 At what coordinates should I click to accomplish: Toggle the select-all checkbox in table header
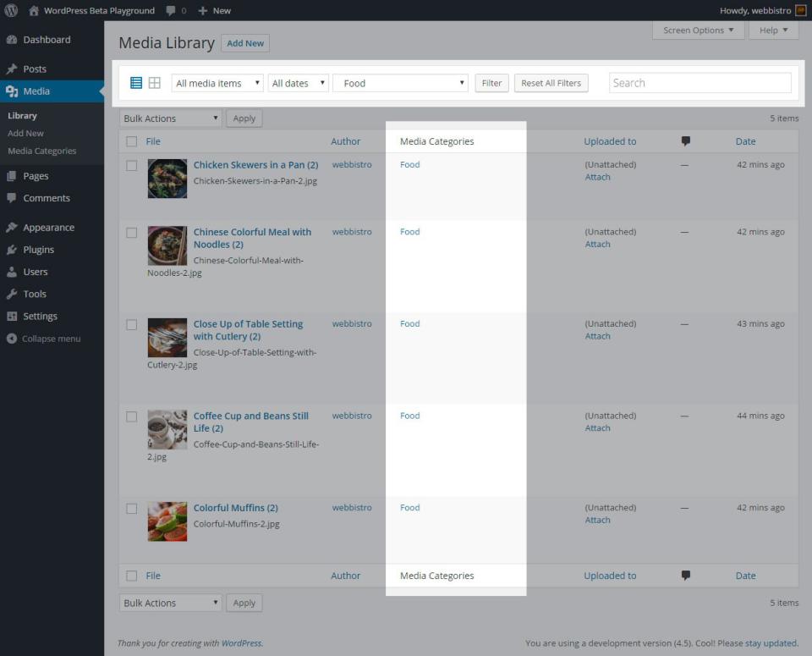click(132, 141)
